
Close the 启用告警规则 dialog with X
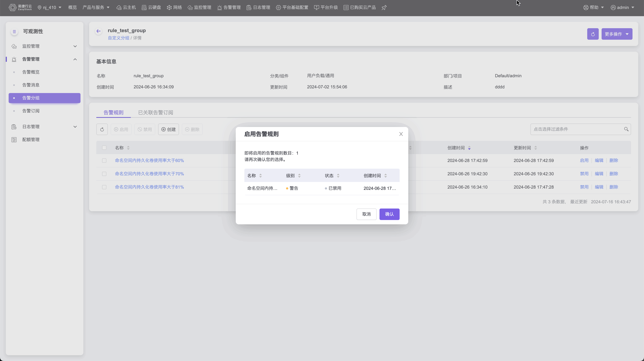401,134
